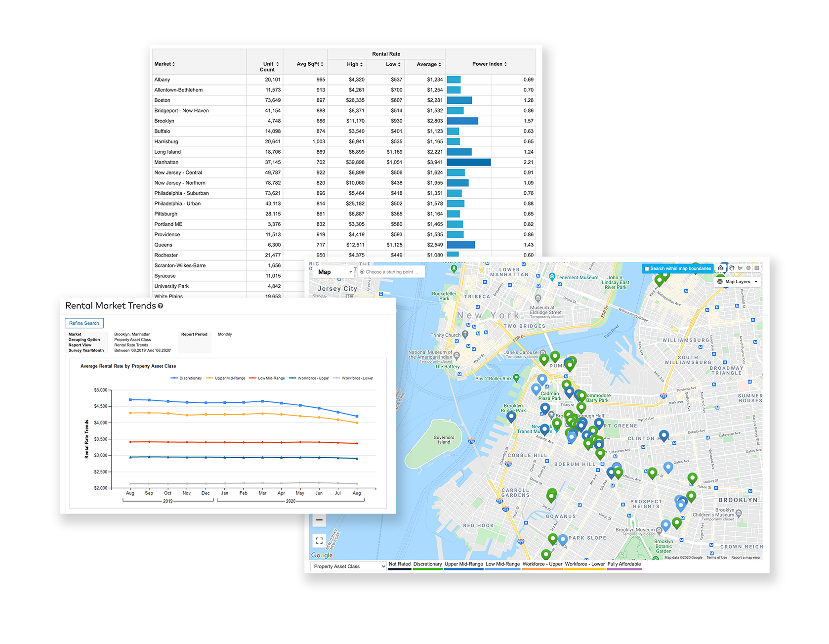The image size is (829, 644).
Task: Select the hand pan tool on map
Action: click(732, 268)
